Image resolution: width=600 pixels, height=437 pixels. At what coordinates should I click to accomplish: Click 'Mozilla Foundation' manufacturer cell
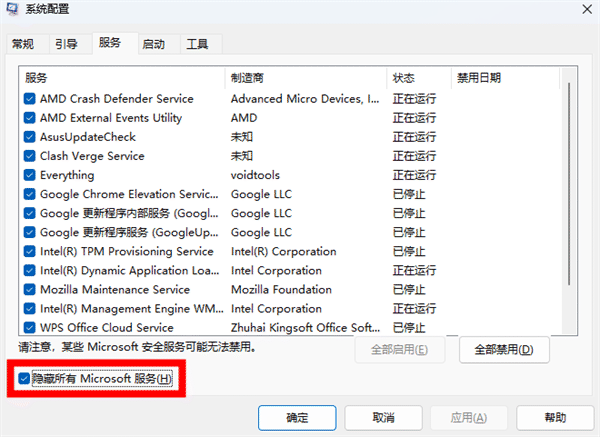click(x=281, y=290)
